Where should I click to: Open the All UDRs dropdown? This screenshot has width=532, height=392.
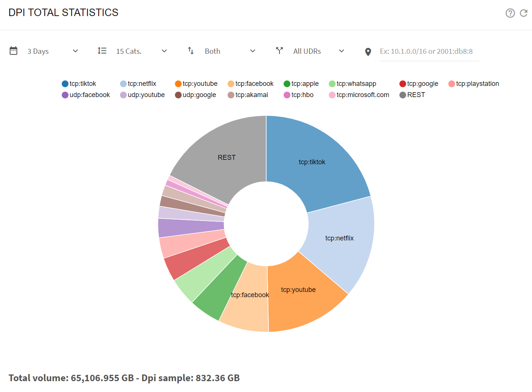pos(319,51)
